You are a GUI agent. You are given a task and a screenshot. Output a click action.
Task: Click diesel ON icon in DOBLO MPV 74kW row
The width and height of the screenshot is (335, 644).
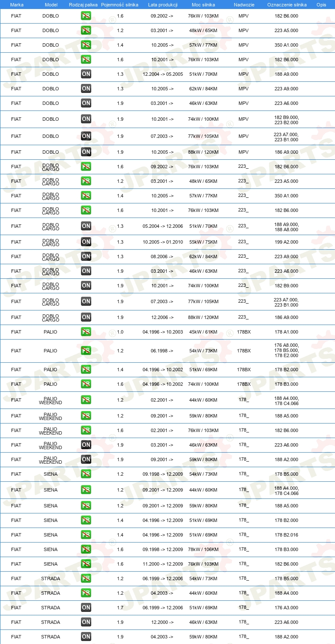tap(86, 119)
